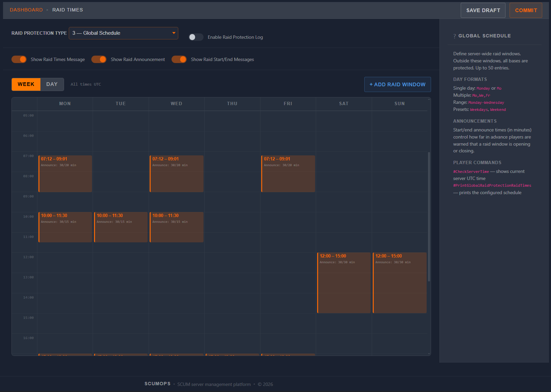
Task: Click the #PrintGlobalRaidProtectionRaidTimes command text
Action: coord(492,185)
